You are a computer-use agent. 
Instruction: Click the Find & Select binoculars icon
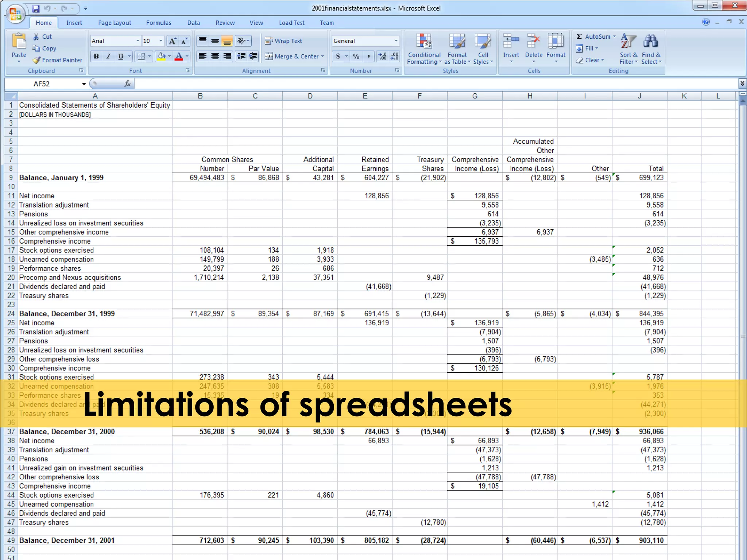(x=651, y=41)
